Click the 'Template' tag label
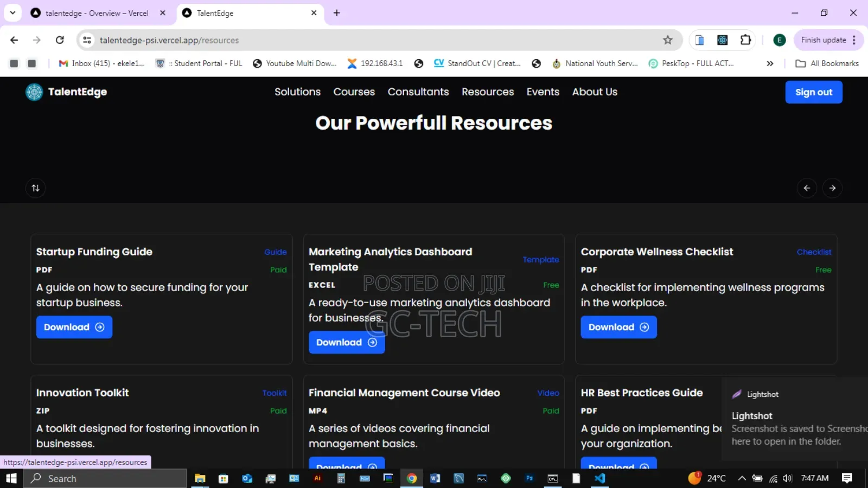The width and height of the screenshot is (868, 488). [541, 260]
